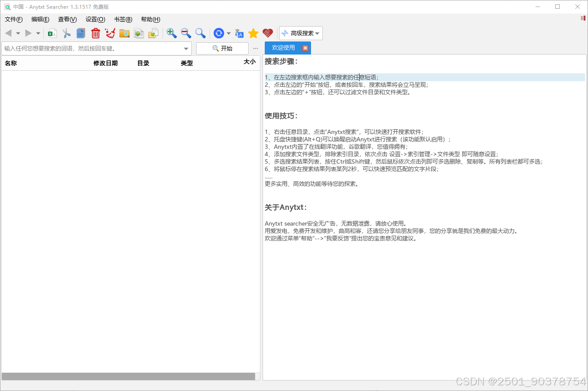
Task: Expand the search box history dropdown
Action: 186,48
